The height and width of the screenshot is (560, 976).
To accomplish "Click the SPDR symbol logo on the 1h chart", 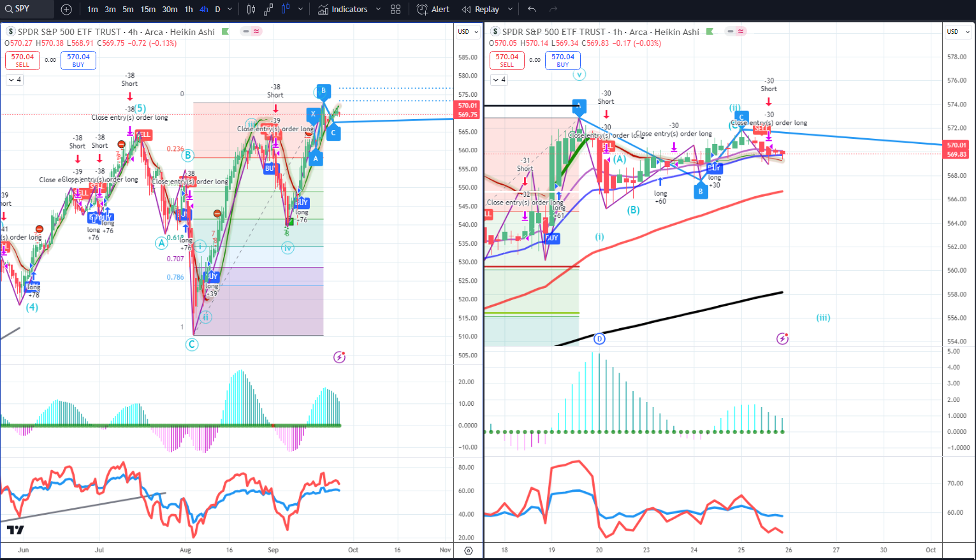I will pos(495,32).
